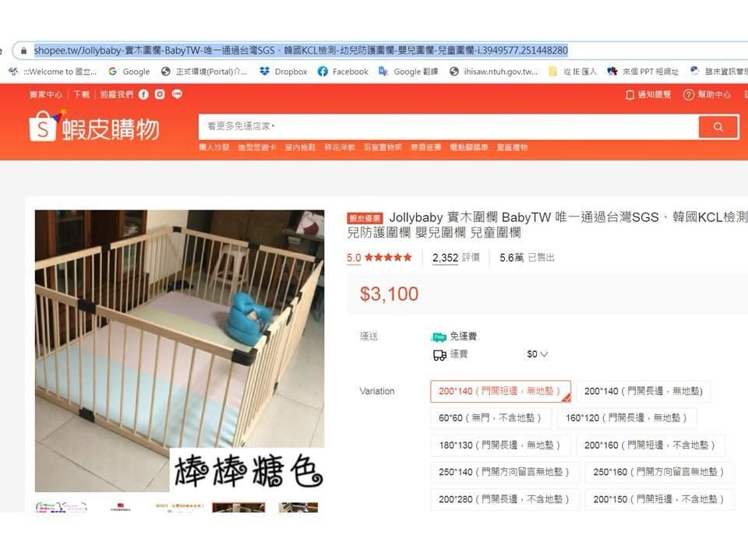Click the notification bell icon
Screen dimensions: 748x560
tap(630, 94)
